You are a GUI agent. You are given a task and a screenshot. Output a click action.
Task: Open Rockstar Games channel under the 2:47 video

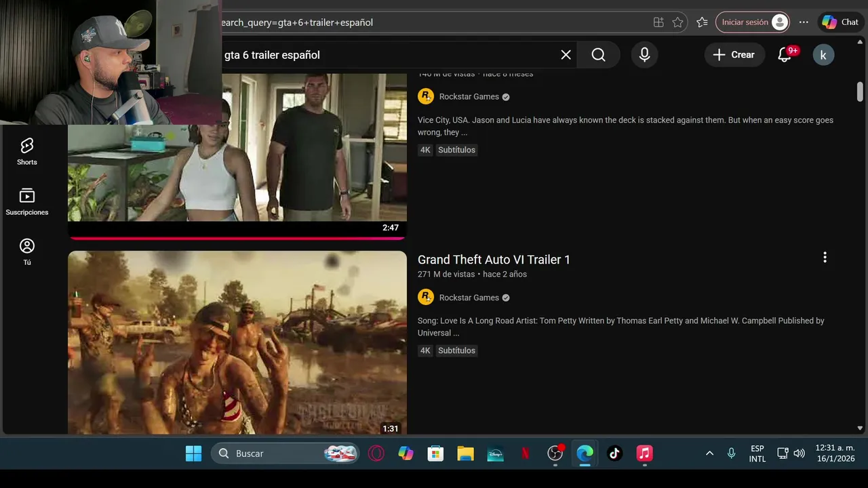[469, 97]
